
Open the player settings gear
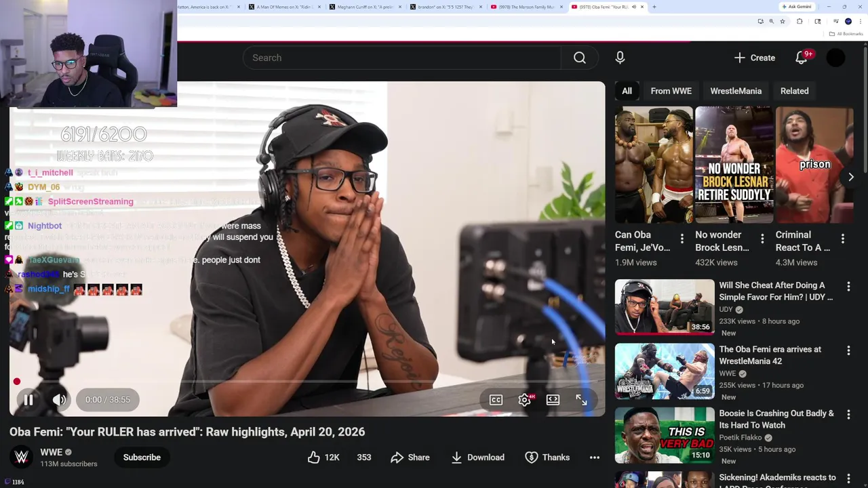pos(524,400)
